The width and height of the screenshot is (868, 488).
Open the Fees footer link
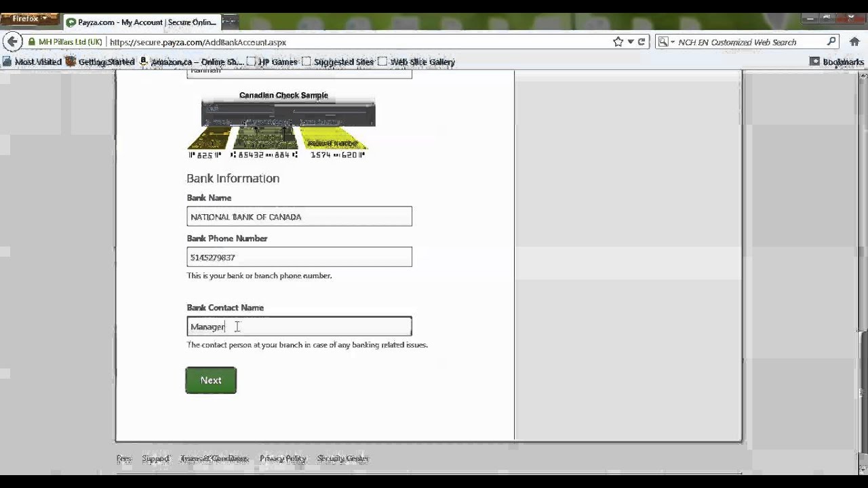coord(124,459)
